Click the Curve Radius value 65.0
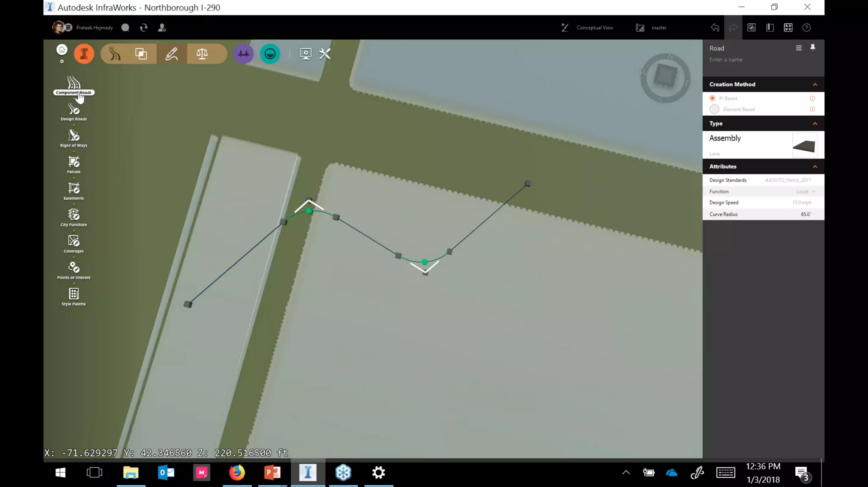Image resolution: width=868 pixels, height=487 pixels. click(x=806, y=214)
